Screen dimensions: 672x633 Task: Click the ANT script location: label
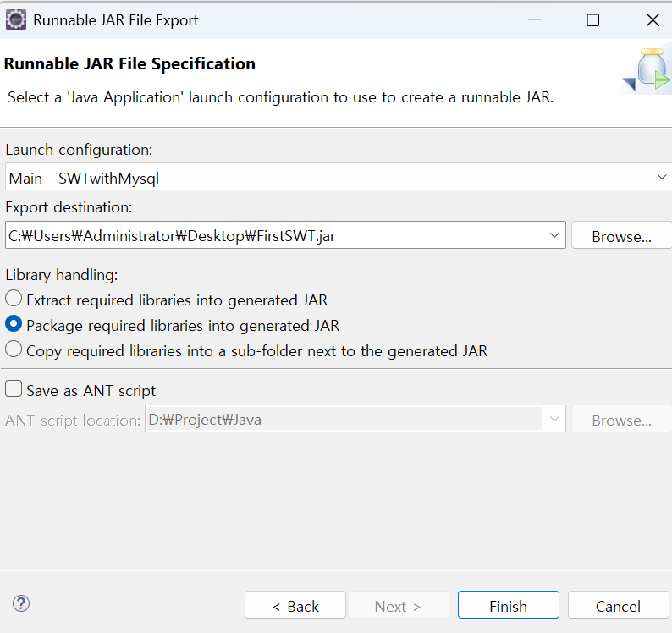click(x=73, y=421)
